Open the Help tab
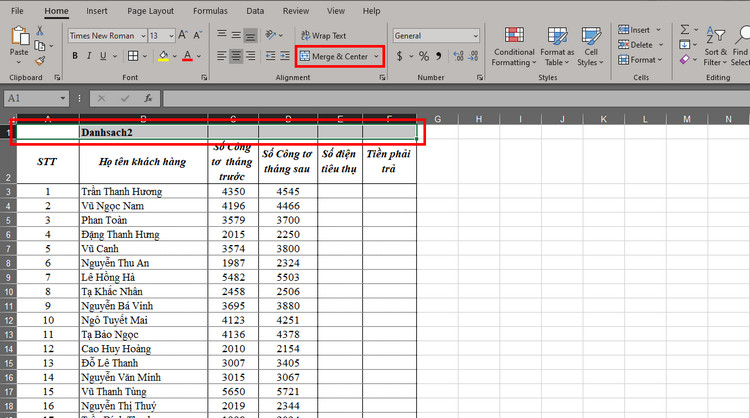 tap(371, 11)
